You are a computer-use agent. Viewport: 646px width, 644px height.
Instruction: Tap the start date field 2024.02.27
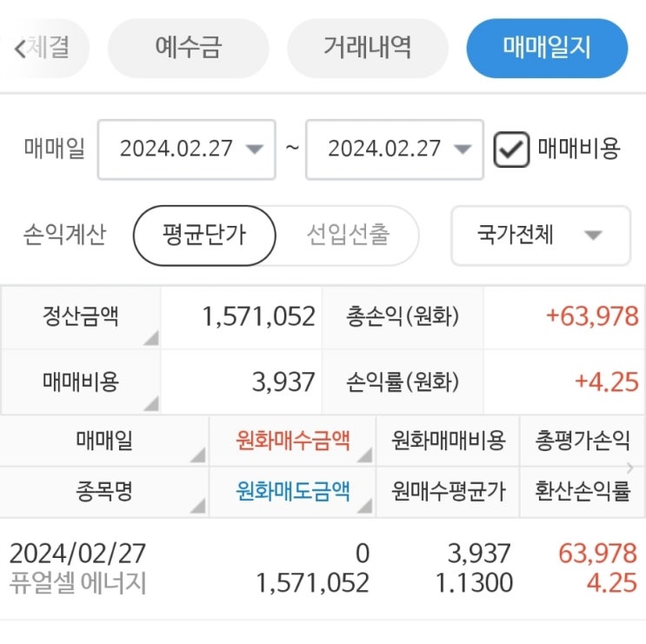[187, 149]
